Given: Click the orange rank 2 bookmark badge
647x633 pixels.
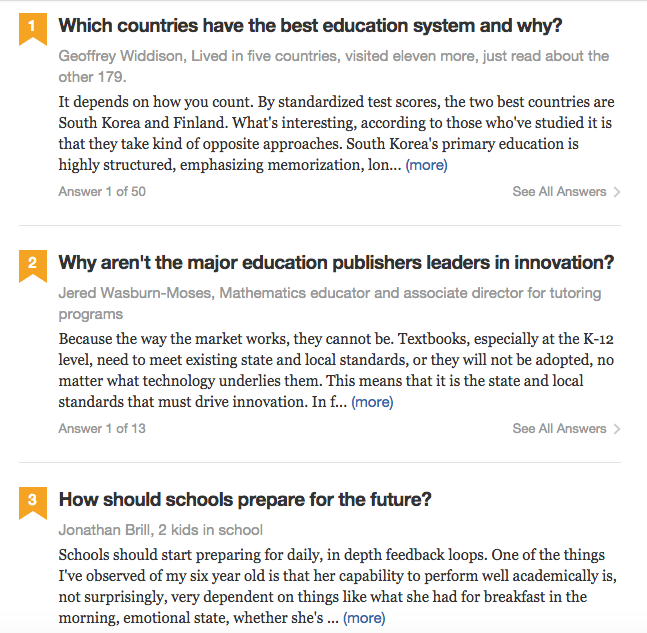Looking at the screenshot, I should (x=32, y=265).
